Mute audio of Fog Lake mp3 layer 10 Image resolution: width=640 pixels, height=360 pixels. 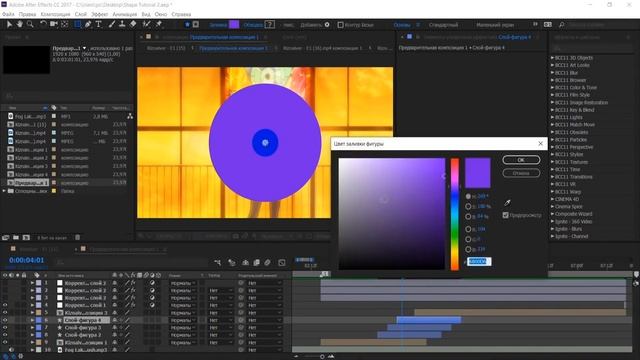(x=11, y=350)
